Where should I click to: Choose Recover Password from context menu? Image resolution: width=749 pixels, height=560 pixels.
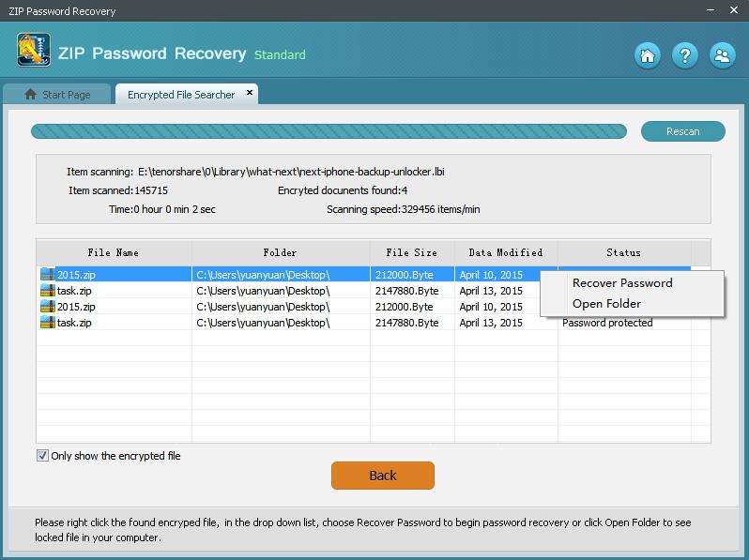tap(622, 283)
